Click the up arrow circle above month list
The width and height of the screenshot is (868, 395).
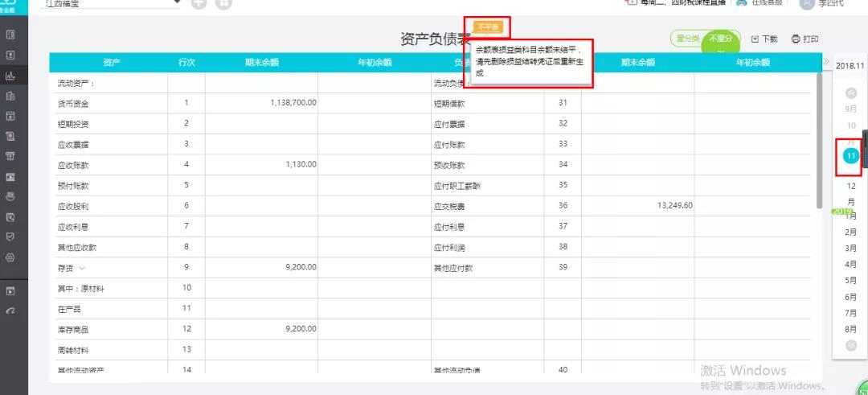click(851, 93)
